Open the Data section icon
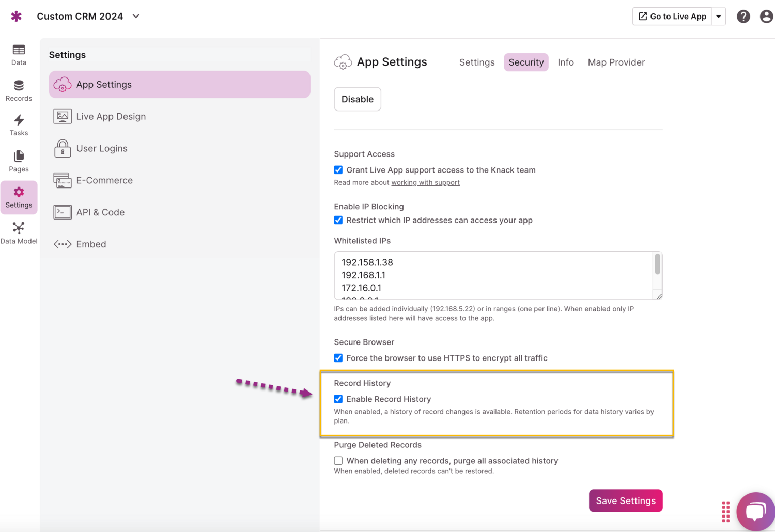 pyautogui.click(x=19, y=55)
